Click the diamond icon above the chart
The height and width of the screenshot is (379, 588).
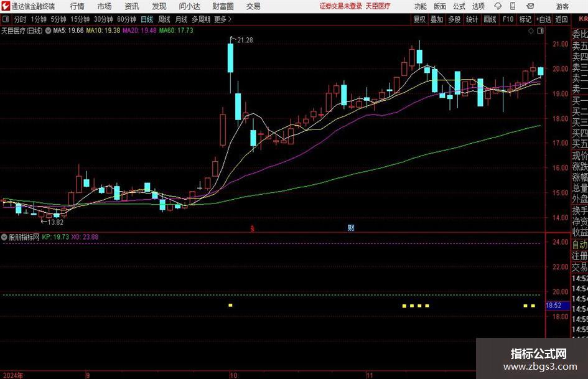point(531,31)
